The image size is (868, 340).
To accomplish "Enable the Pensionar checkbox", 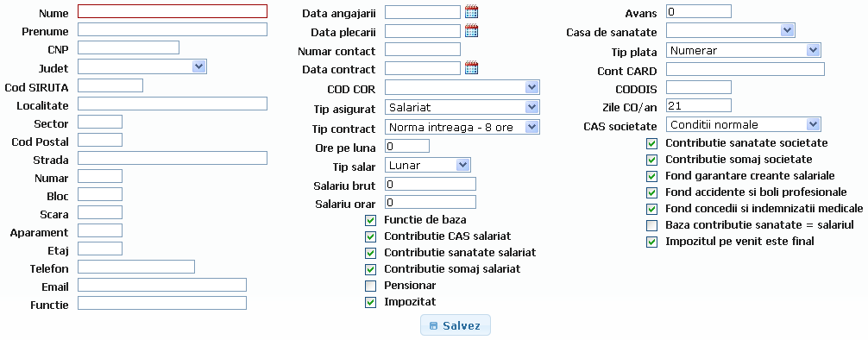I will [x=370, y=286].
